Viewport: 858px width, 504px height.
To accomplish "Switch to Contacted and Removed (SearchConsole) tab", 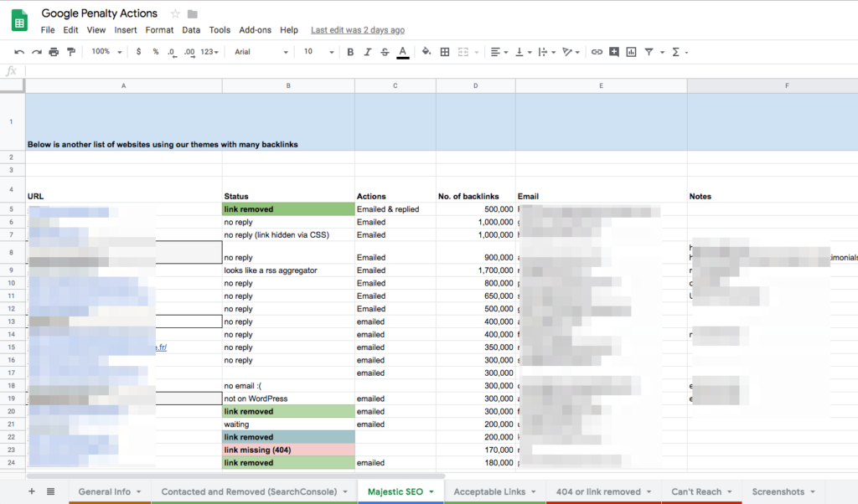I will (x=249, y=492).
